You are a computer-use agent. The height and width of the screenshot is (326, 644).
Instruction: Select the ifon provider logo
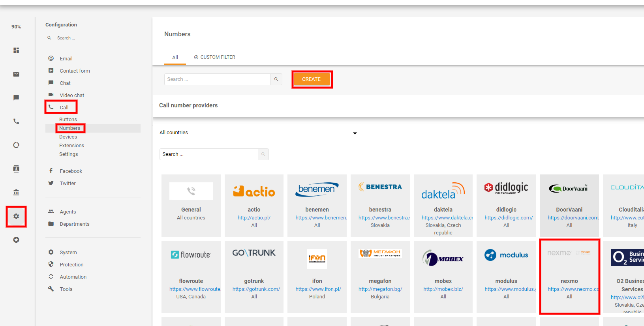point(317,259)
